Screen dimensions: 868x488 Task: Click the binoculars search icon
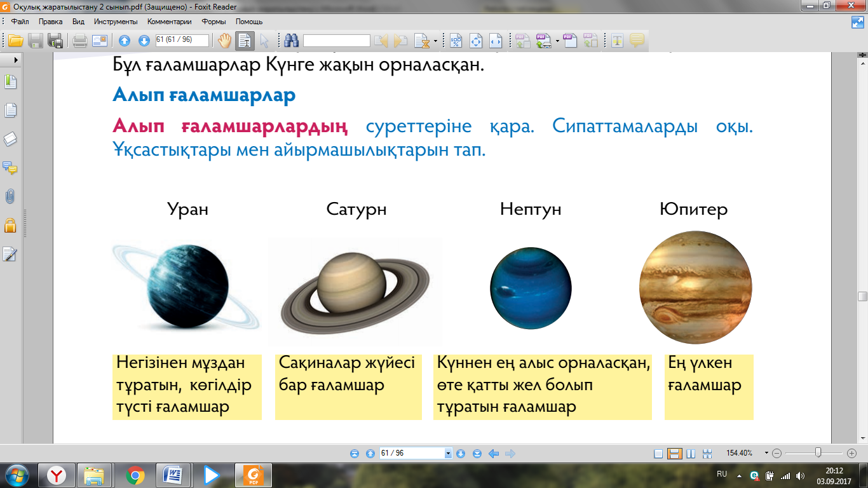pos(292,41)
